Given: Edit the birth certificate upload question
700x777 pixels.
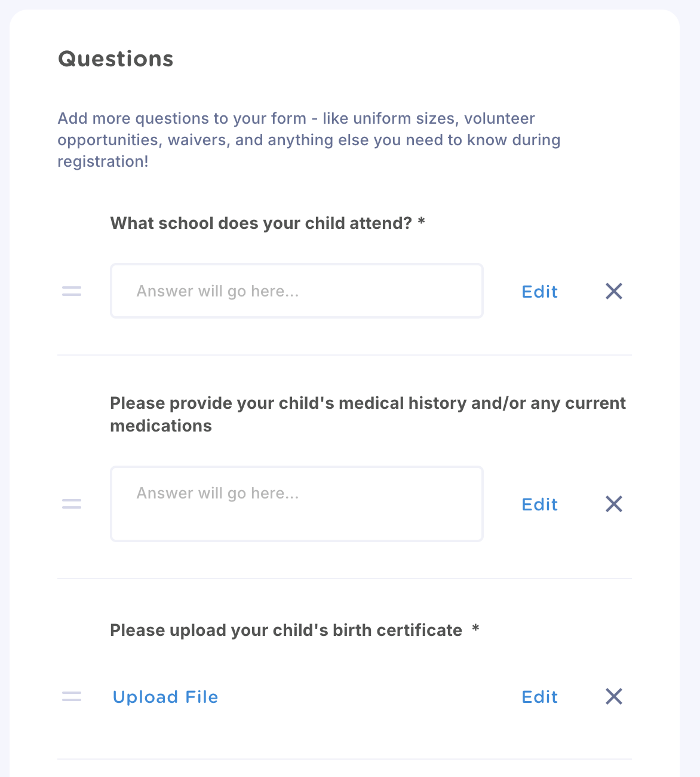Looking at the screenshot, I should pyautogui.click(x=539, y=697).
